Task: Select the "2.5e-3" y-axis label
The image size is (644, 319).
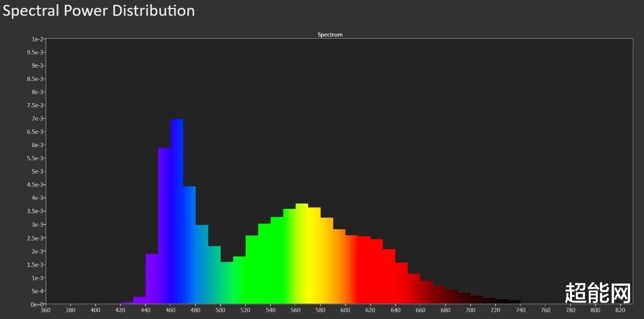Action: [x=35, y=238]
